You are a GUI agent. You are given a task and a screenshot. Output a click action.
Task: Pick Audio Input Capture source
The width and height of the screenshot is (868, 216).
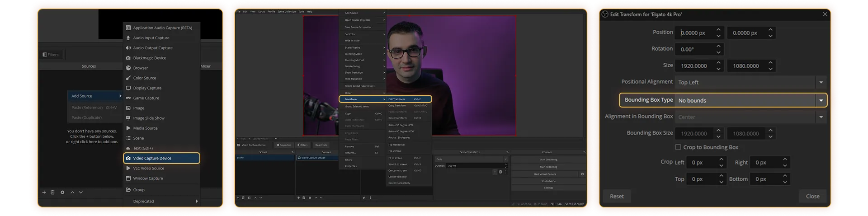click(x=161, y=38)
